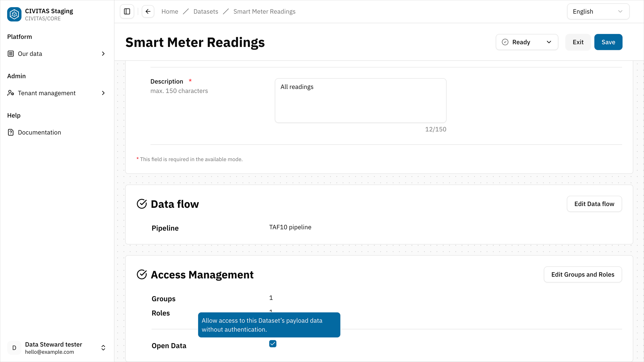Click the CIVITAS Staging logo
644x362 pixels.
pos(14,14)
